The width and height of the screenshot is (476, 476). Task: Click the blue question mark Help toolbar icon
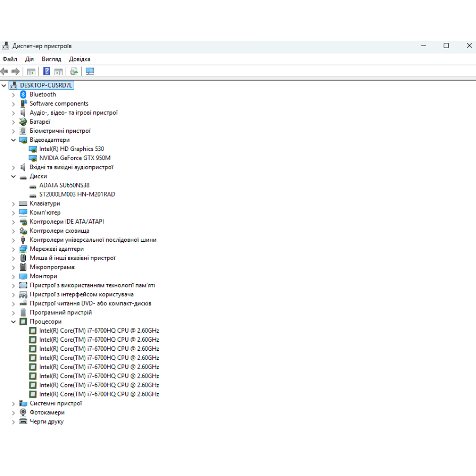(47, 71)
